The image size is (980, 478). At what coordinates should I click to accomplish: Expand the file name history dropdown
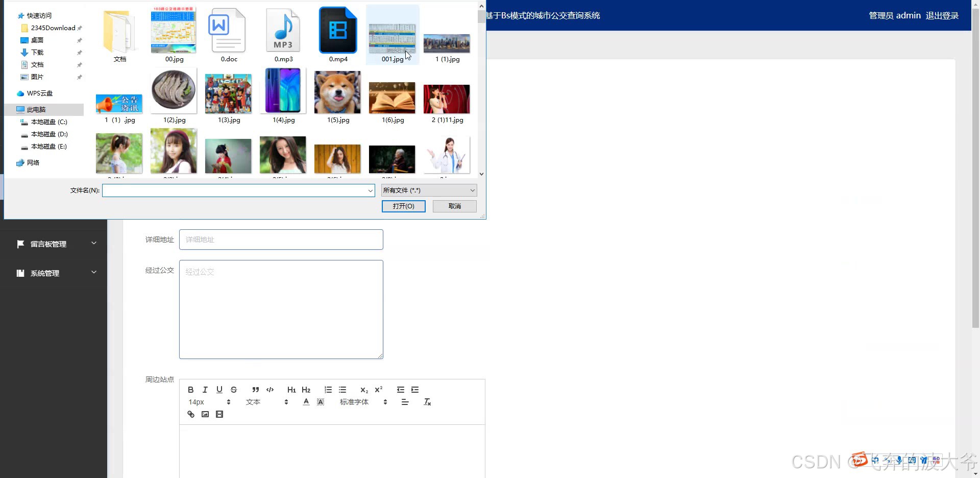click(x=371, y=190)
